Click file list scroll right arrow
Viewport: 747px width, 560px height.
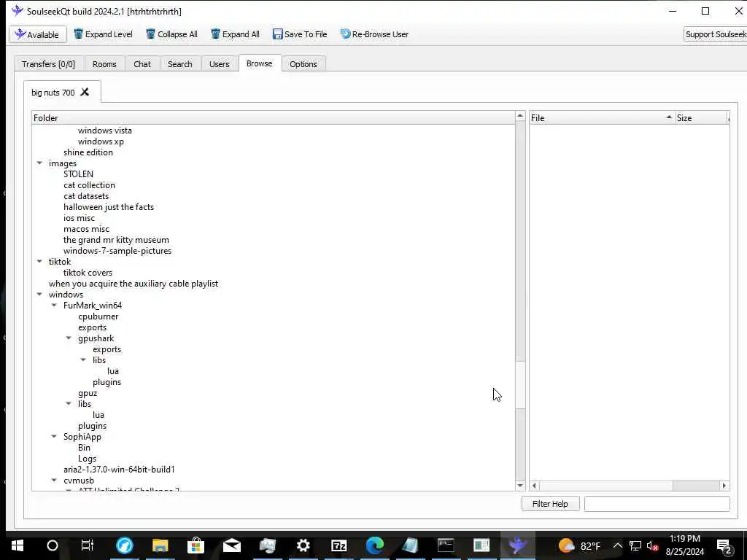coord(724,486)
